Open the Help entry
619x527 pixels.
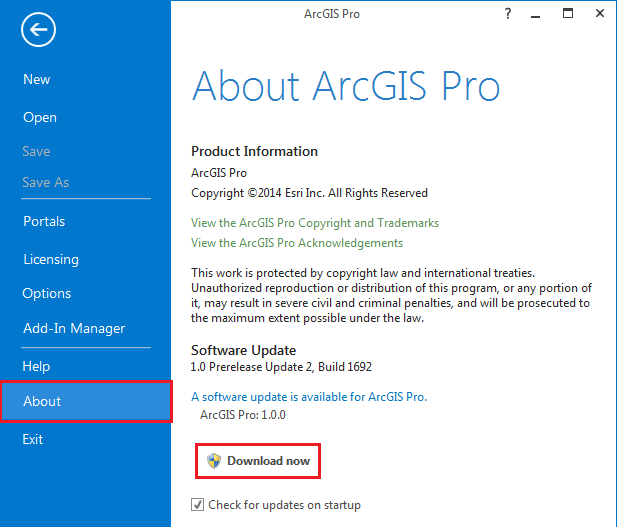pyautogui.click(x=36, y=366)
